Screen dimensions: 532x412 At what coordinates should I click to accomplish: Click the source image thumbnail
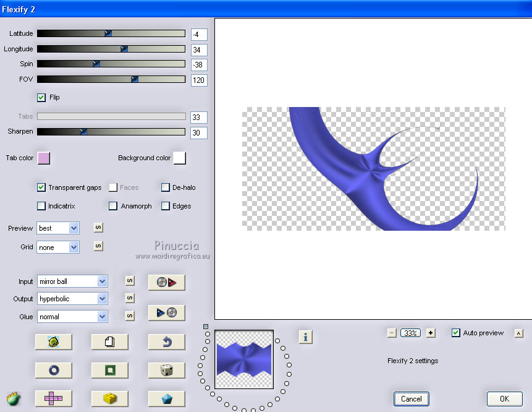pyautogui.click(x=244, y=359)
